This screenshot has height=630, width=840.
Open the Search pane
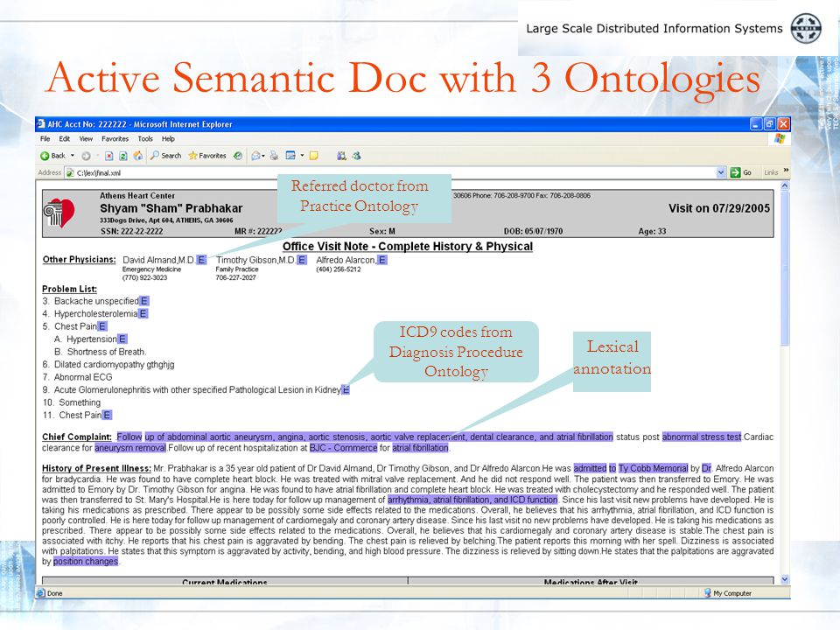(165, 156)
